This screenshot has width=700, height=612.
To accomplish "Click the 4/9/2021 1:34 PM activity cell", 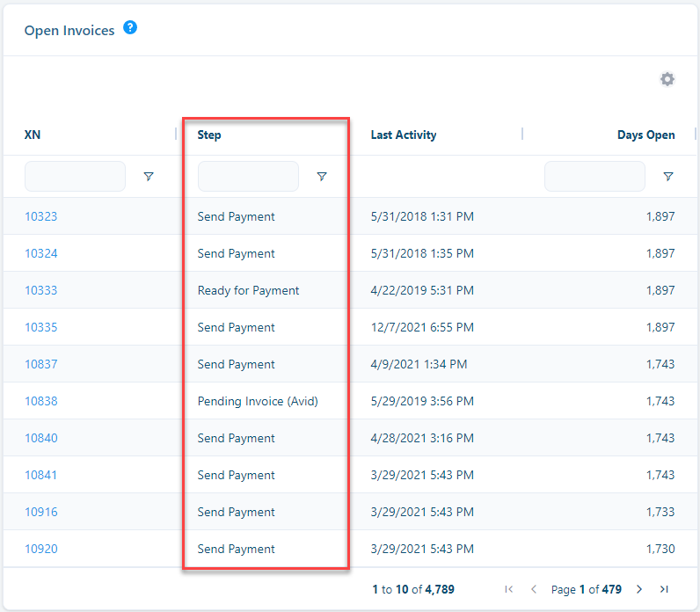I will pos(419,364).
